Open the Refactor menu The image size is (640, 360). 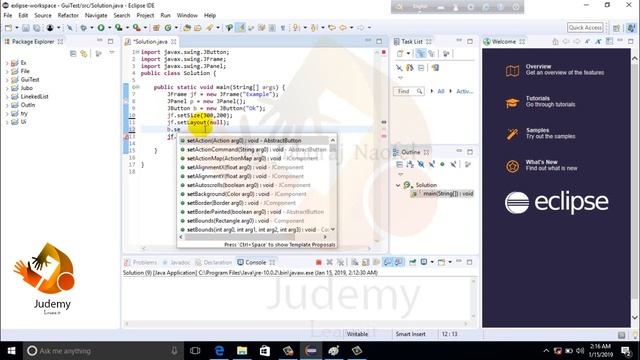(x=68, y=15)
